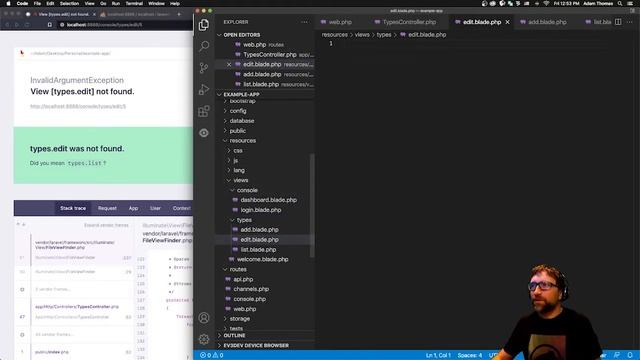Open the Selection menu
Image resolution: width=640 pixels, height=360 pixels.
tap(69, 3)
